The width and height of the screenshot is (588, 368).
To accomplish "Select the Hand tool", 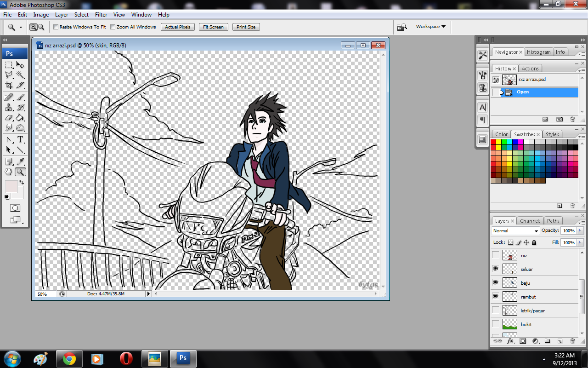I will (x=9, y=172).
